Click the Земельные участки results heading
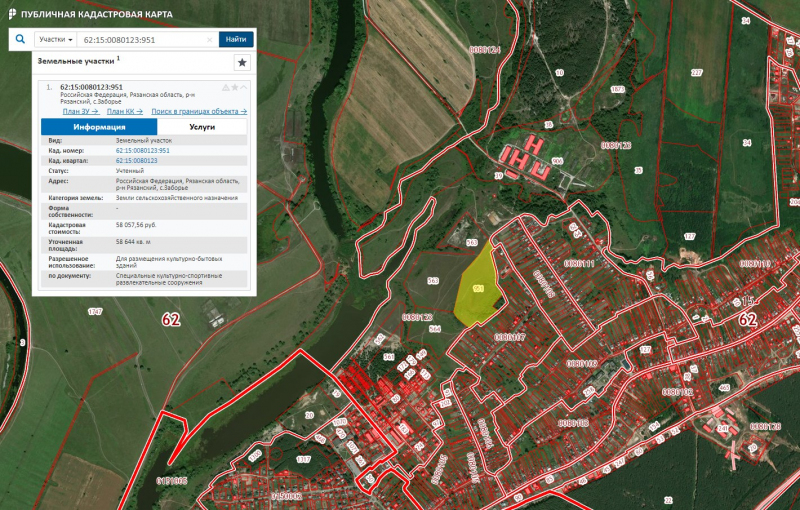Viewport: 800px width, 510px height. 76,61
